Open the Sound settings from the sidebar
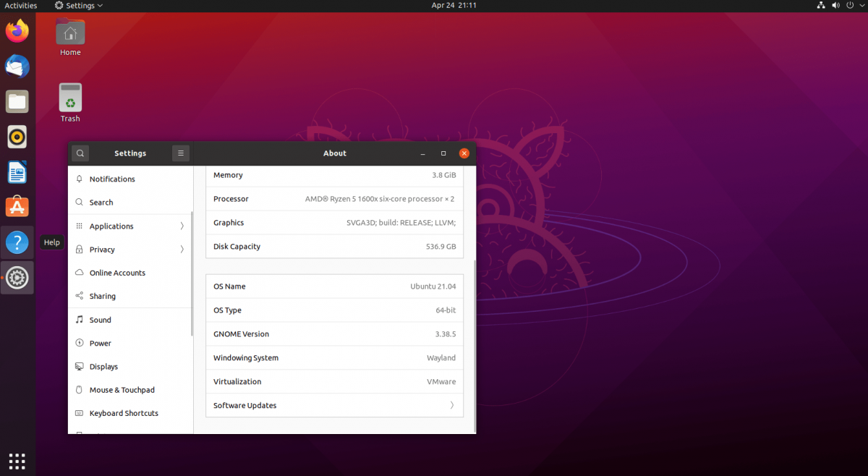Viewport: 868px width, 476px height. pyautogui.click(x=80, y=319)
